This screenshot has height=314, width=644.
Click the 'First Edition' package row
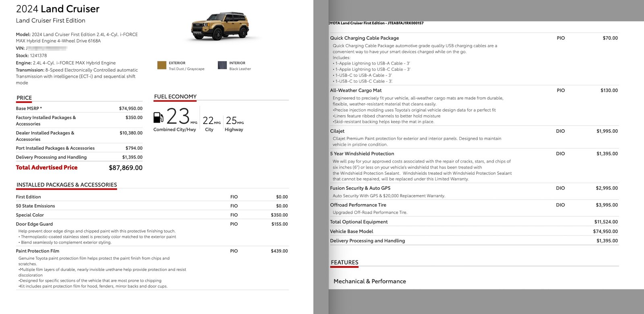(152, 197)
